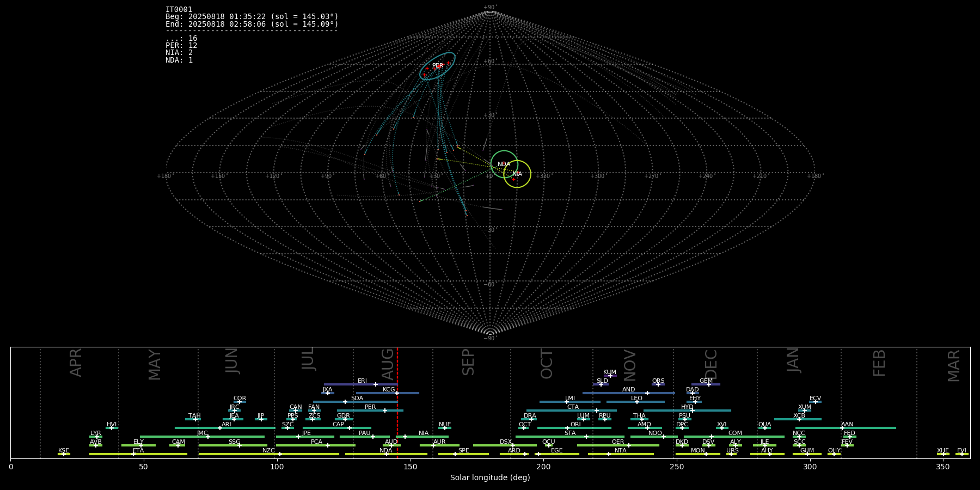Click the AUD shower label in the timeline
The width and height of the screenshot is (980, 490).
coord(391,442)
